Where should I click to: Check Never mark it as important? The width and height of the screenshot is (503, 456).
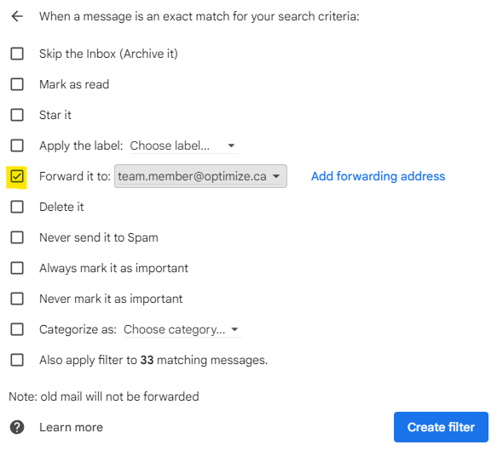coord(17,299)
